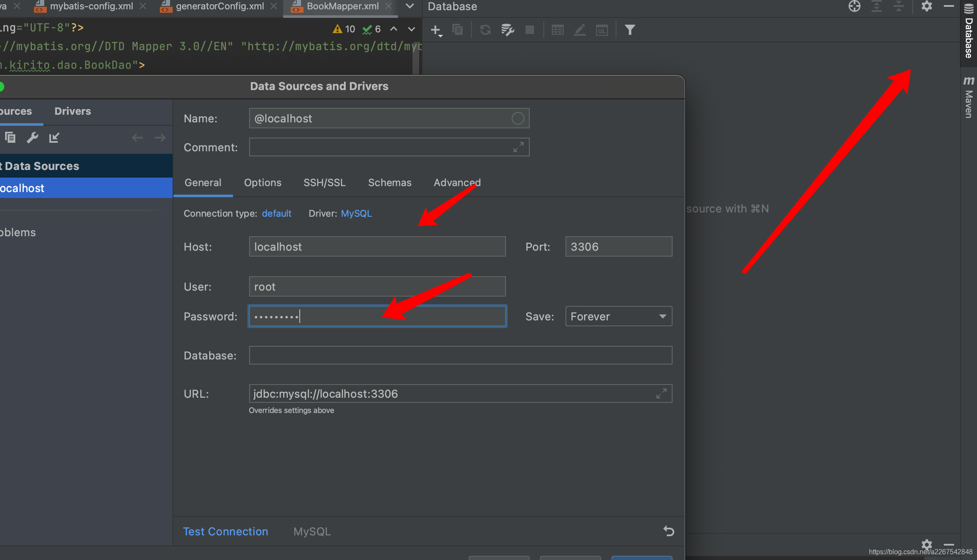This screenshot has height=560, width=977.
Task: Open Database panel gear settings icon
Action: [x=926, y=6]
